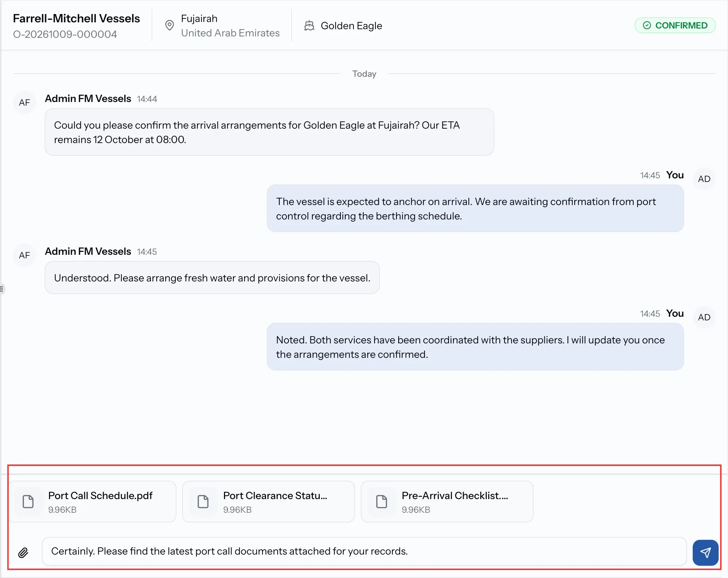Send the message with paper plane button

705,552
